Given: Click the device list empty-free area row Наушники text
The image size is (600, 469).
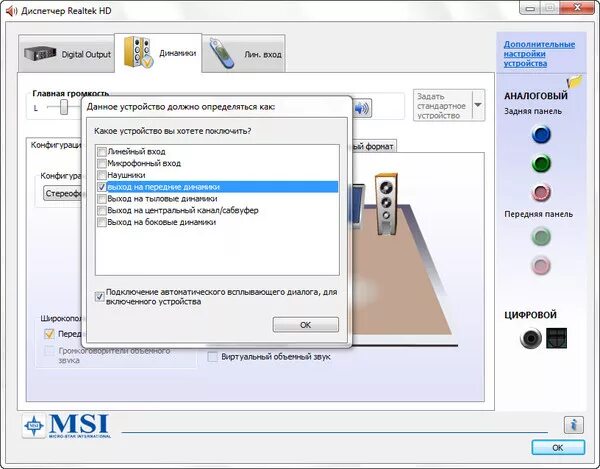Looking at the screenshot, I should point(126,175).
